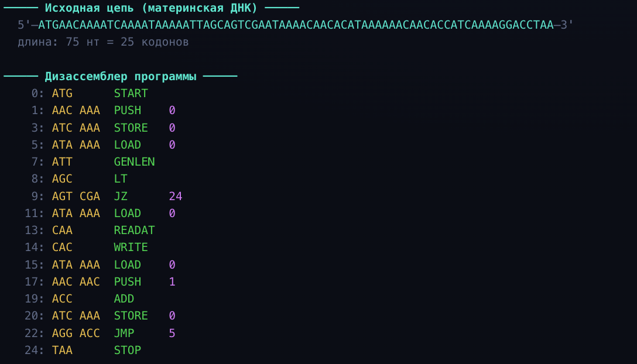Viewport: 637px width, 364px height.
Task: Click the heading 'Дизассемблер программы'
Action: [x=121, y=77]
